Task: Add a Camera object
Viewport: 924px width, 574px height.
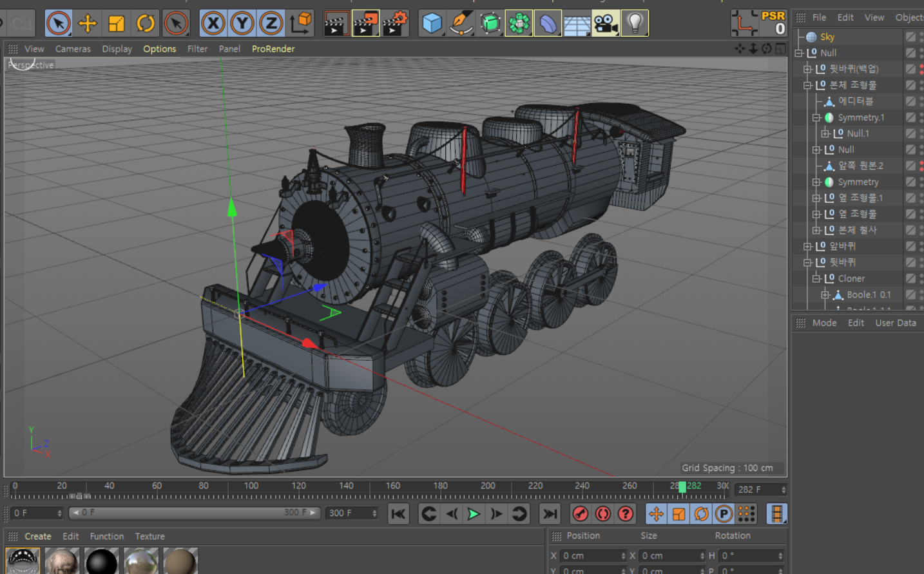Action: pos(606,24)
